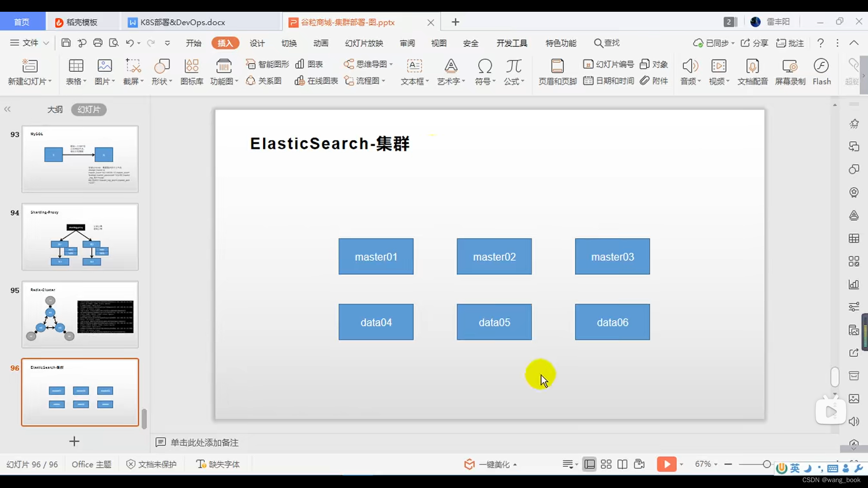Start screen recording with 屏幕录制 icon
868x488 pixels.
click(x=790, y=71)
